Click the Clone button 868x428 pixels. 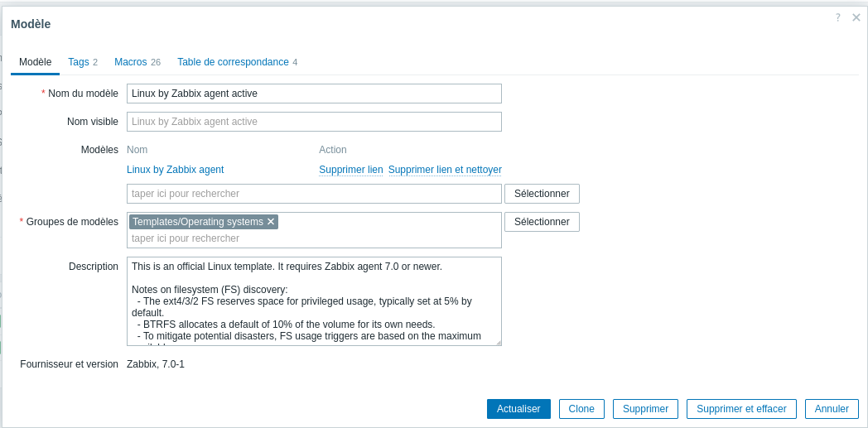581,409
